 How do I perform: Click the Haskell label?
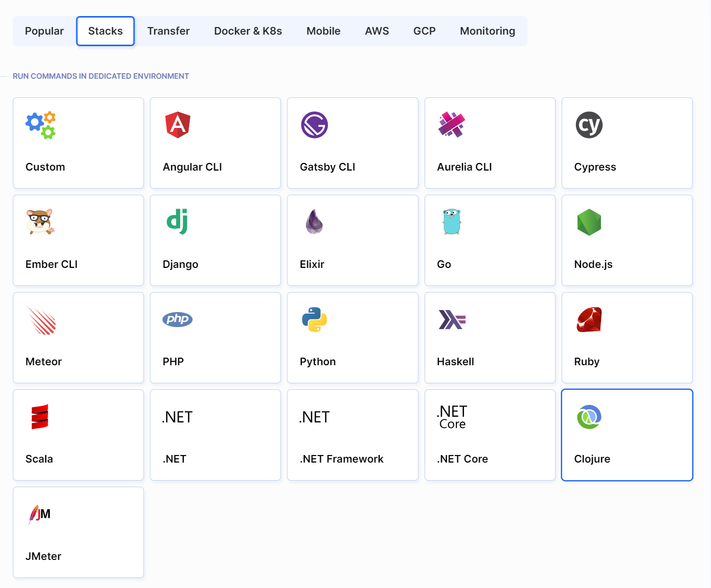click(455, 362)
